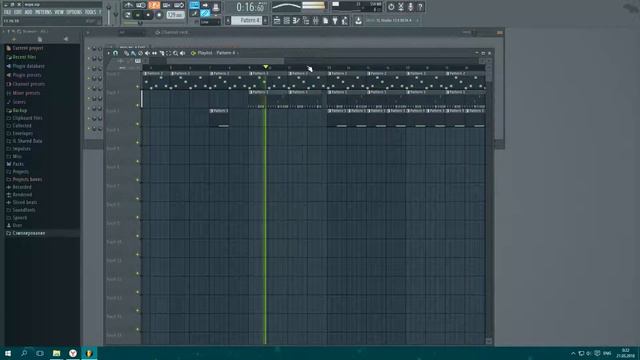Toggle playlist magnet snap icon
The image size is (640, 360).
point(116,53)
